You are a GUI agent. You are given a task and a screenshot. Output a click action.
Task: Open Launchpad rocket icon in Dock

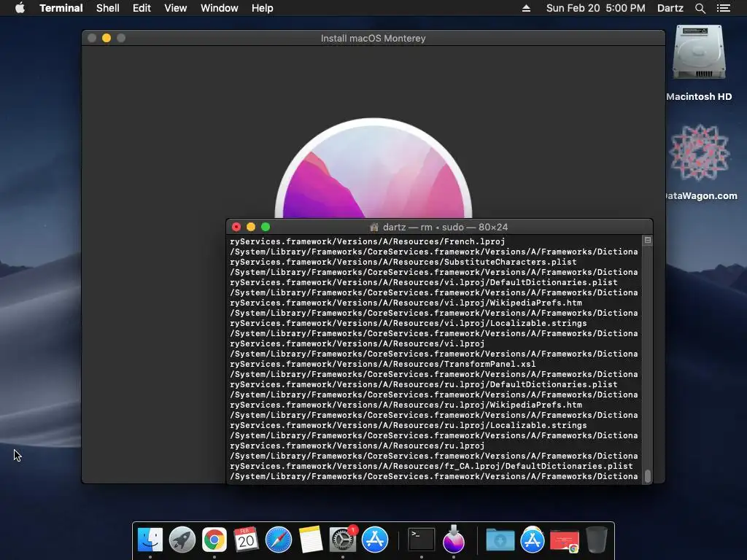click(182, 540)
